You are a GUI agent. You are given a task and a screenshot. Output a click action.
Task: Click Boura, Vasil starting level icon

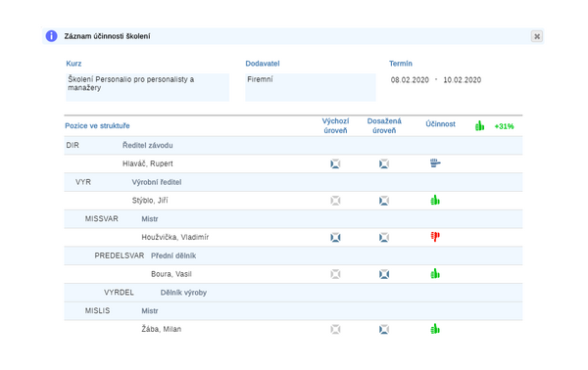tap(335, 274)
